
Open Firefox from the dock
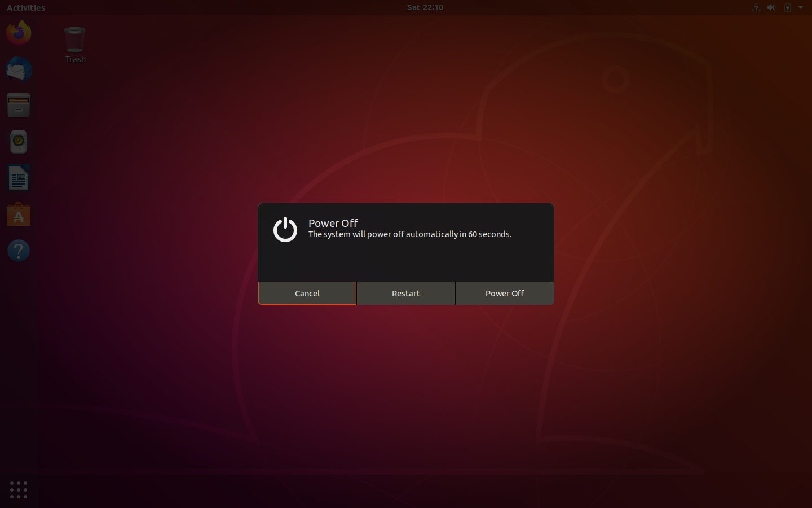[19, 33]
